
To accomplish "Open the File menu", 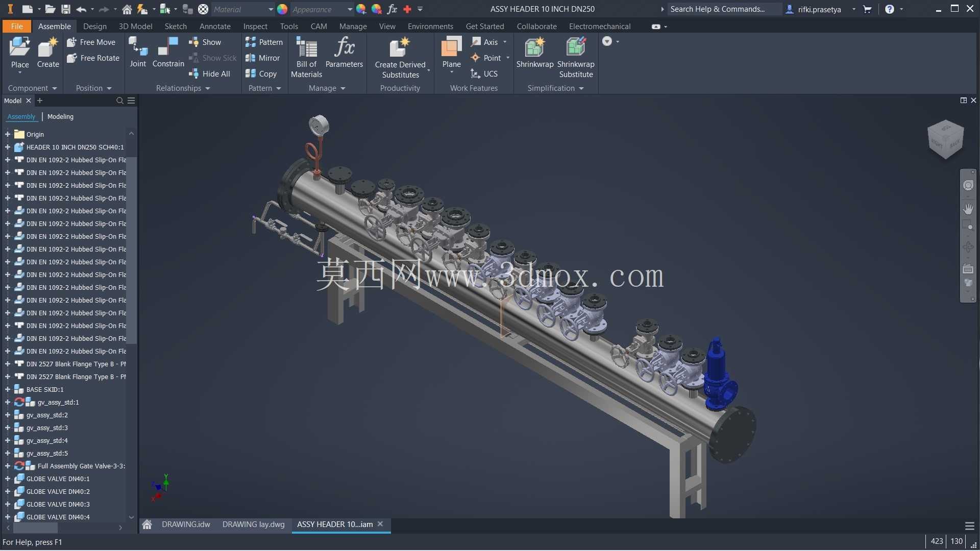I will coord(17,27).
